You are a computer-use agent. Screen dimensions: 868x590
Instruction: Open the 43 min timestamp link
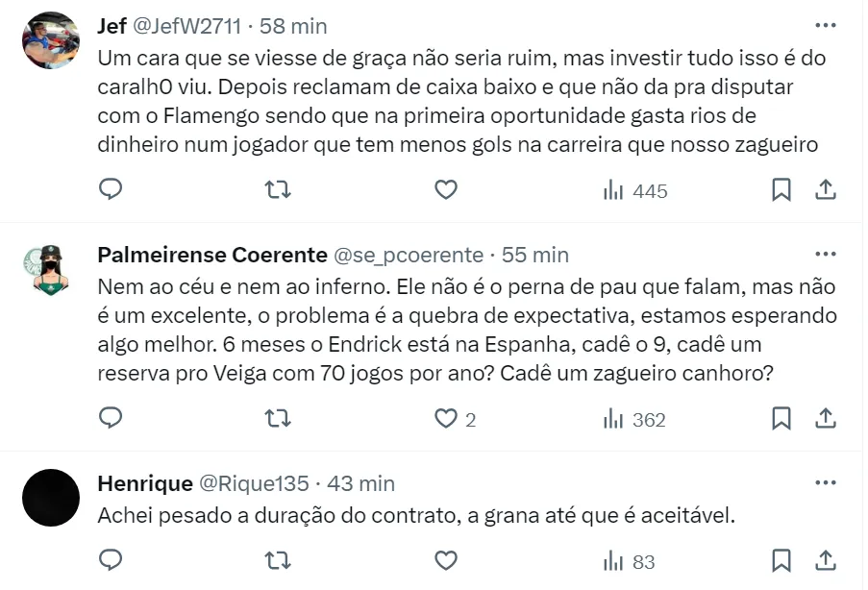[x=362, y=483]
